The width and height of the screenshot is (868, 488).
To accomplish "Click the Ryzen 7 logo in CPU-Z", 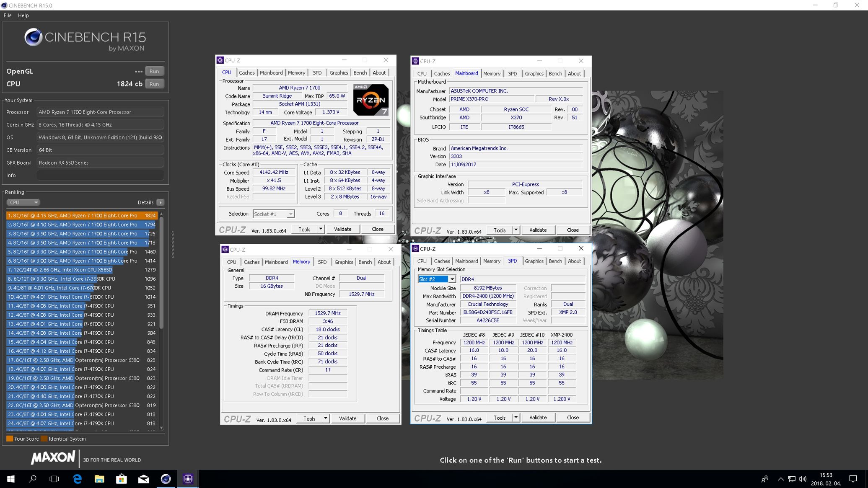I will point(371,100).
